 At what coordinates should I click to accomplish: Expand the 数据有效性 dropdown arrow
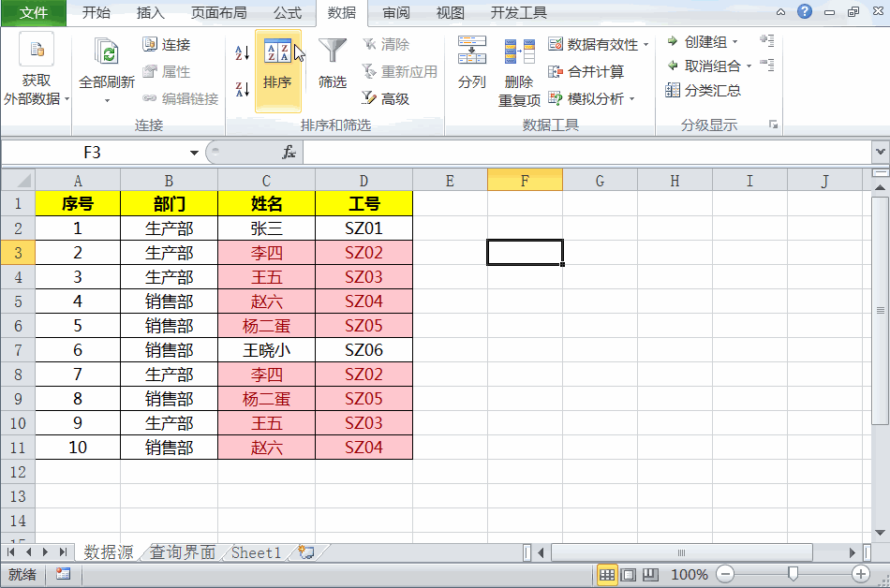coord(645,44)
